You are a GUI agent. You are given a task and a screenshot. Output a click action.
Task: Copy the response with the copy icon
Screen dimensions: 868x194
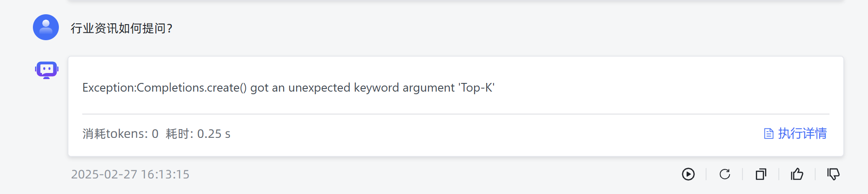point(761,174)
